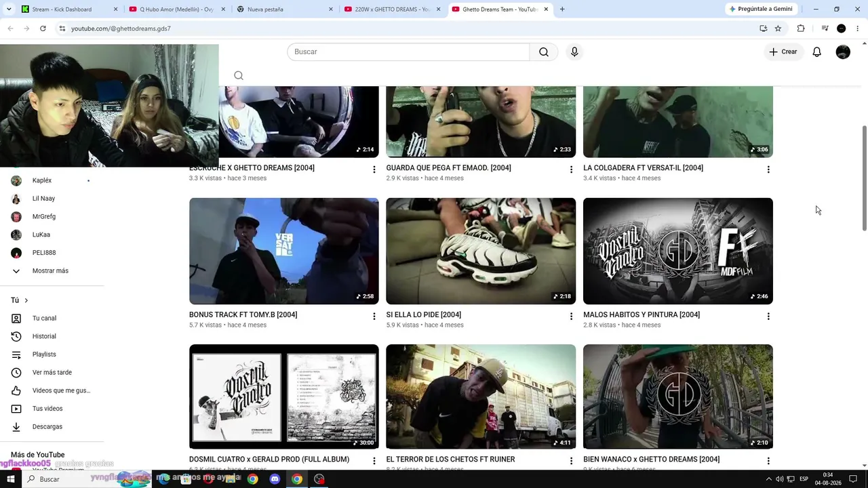868x488 pixels.
Task: Play the EL TERROR DE LOS CHETOS thumbnail
Action: click(481, 396)
